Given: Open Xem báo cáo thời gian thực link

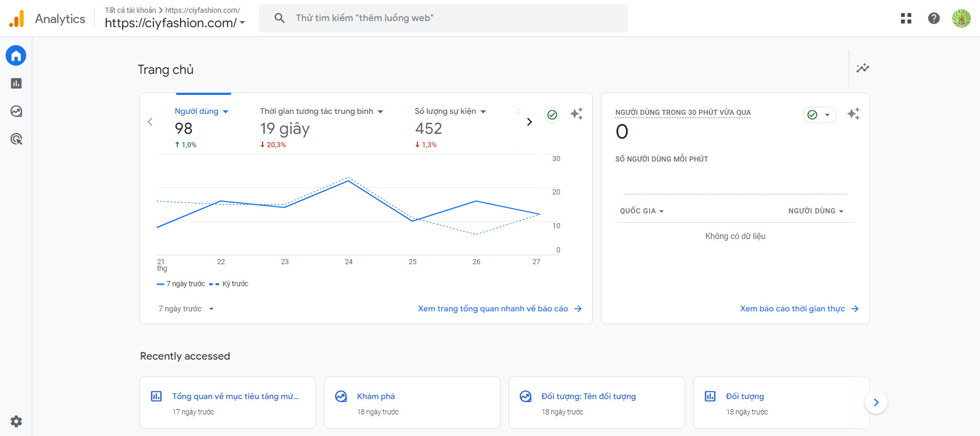Looking at the screenshot, I should pyautogui.click(x=799, y=309).
